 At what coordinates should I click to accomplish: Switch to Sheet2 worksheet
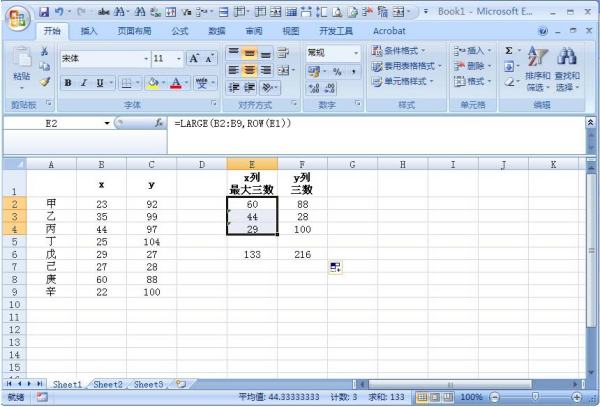click(108, 384)
